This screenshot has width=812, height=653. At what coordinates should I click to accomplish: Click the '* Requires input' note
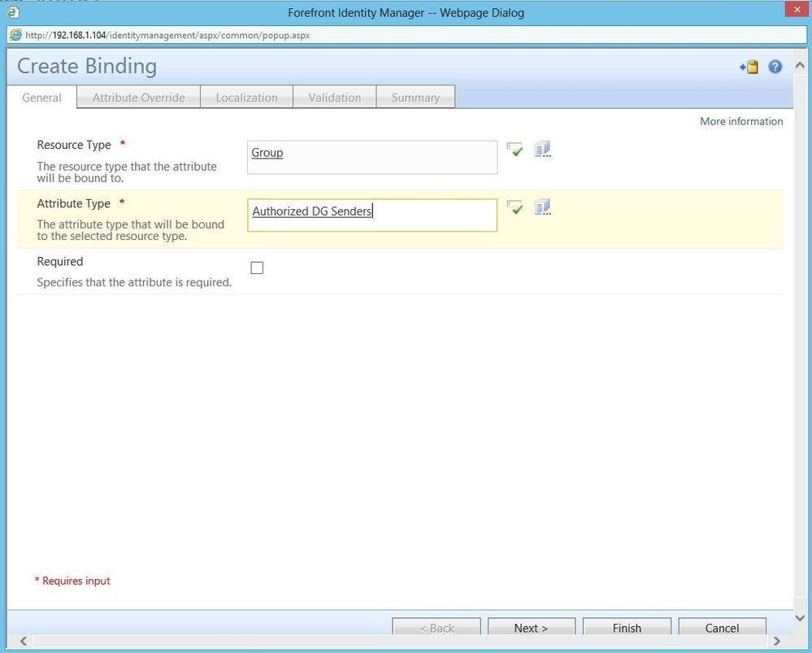(x=72, y=581)
